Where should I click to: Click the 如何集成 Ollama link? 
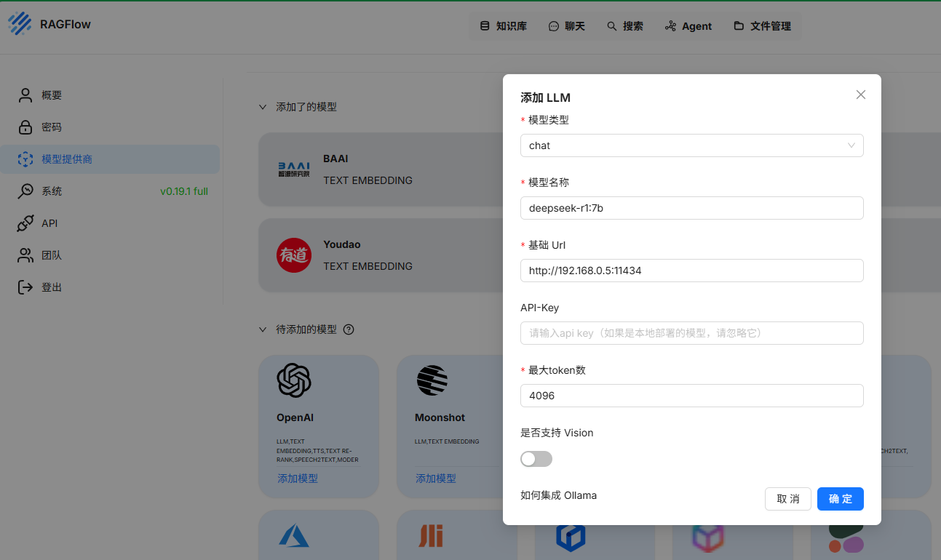558,495
